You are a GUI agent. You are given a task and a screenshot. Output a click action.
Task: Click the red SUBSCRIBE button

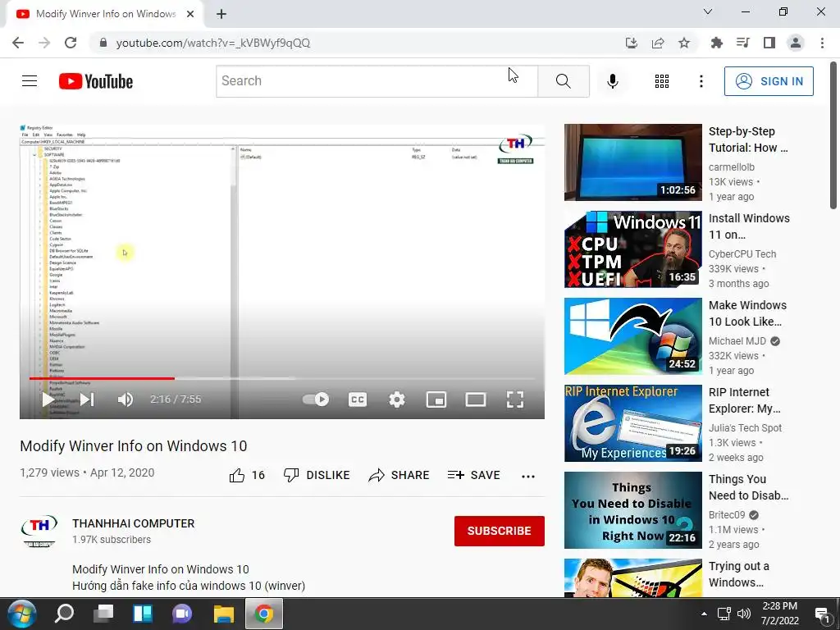[x=500, y=531]
